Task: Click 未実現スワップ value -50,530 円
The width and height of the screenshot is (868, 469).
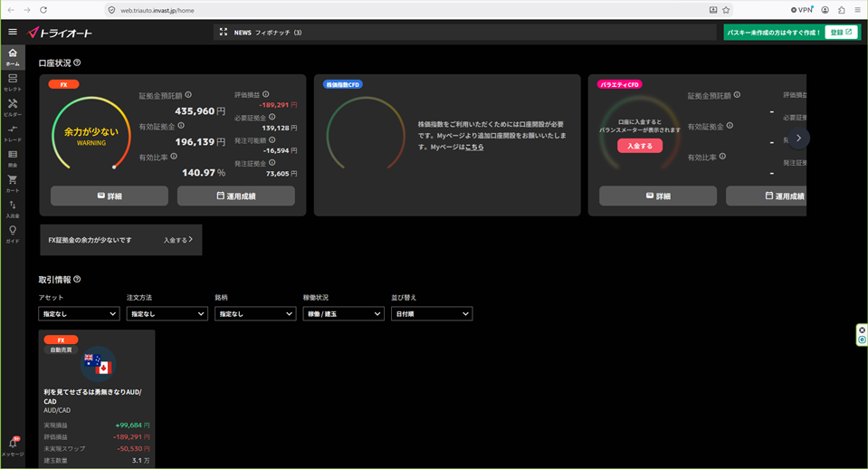Action: tap(133, 448)
